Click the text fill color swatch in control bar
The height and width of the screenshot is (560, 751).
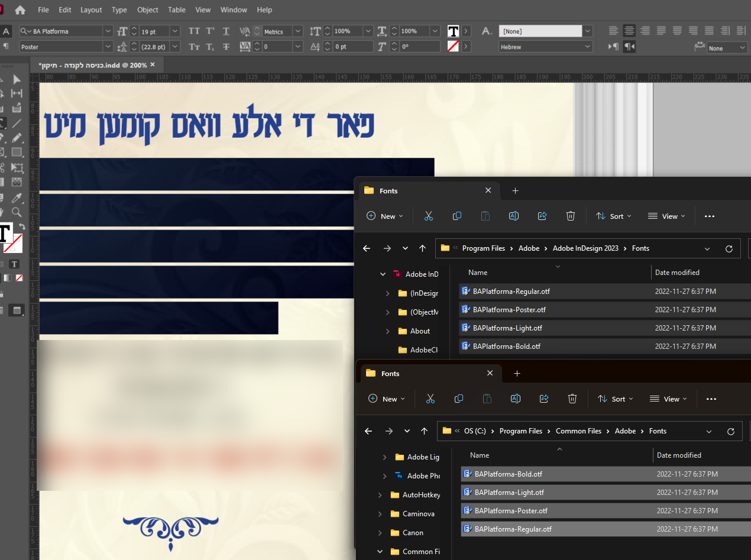click(x=453, y=31)
